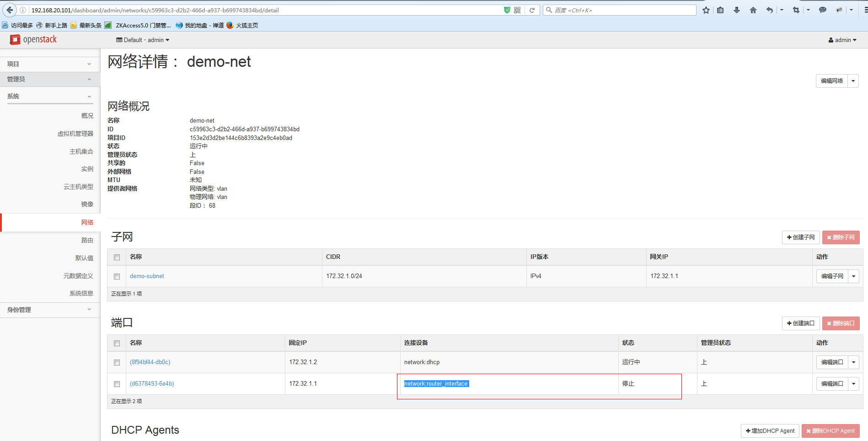Focus the browser URL address field
Image resolution: width=868 pixels, height=441 pixels.
(x=265, y=10)
